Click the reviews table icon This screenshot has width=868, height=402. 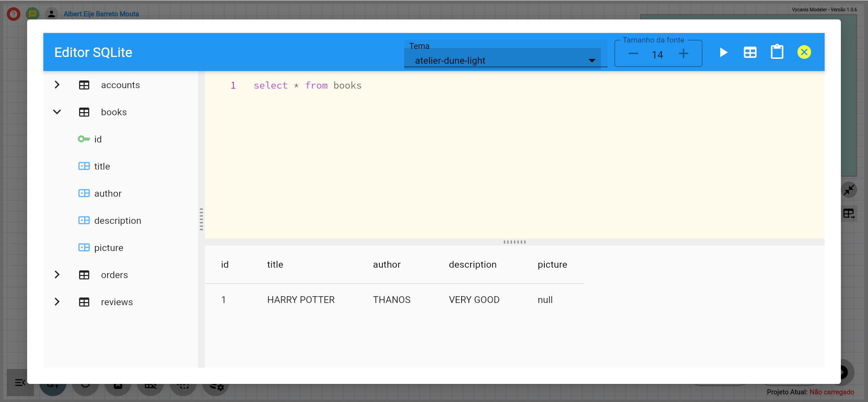(84, 302)
